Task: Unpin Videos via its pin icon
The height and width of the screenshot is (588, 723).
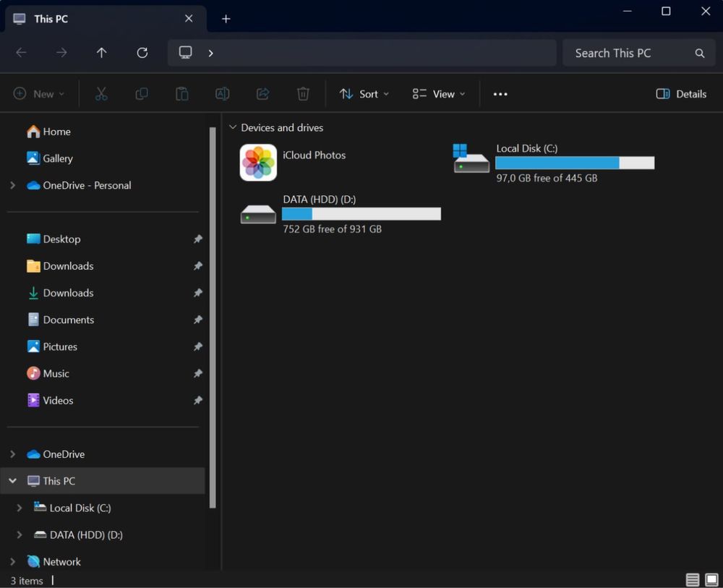Action: 198,400
